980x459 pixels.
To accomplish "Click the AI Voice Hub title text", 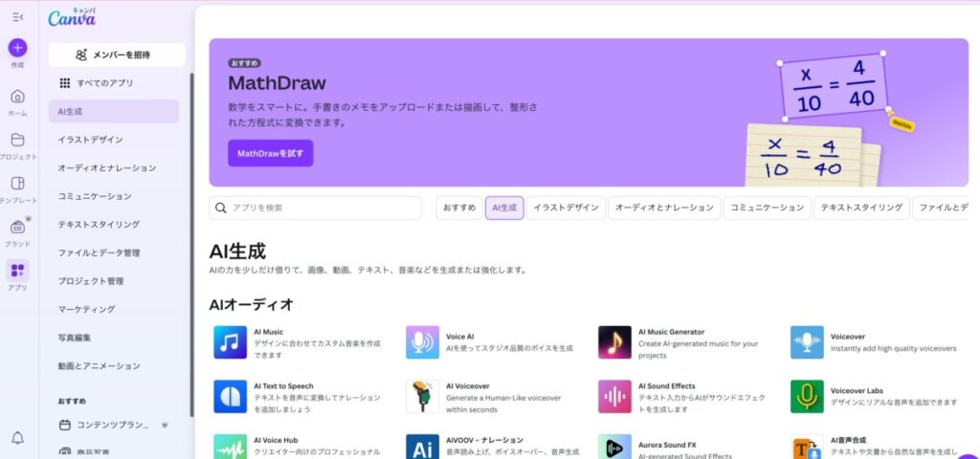I will point(276,440).
